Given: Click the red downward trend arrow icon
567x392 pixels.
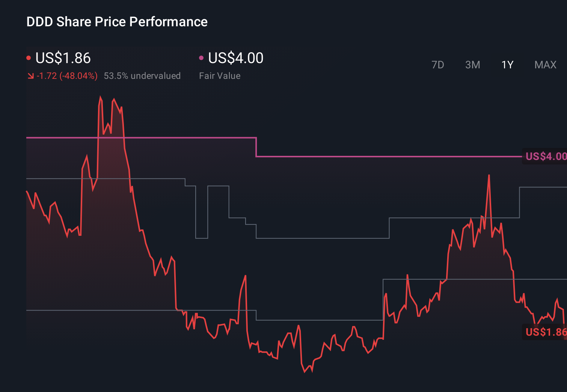Looking at the screenshot, I should pyautogui.click(x=31, y=75).
